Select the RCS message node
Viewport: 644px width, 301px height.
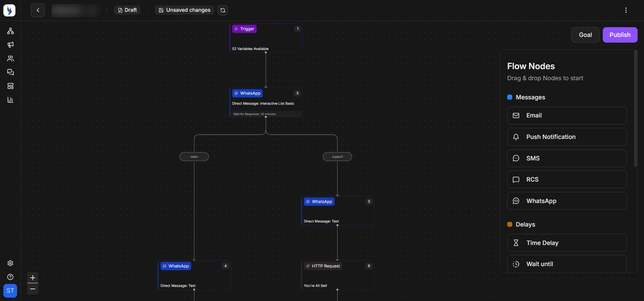point(567,180)
